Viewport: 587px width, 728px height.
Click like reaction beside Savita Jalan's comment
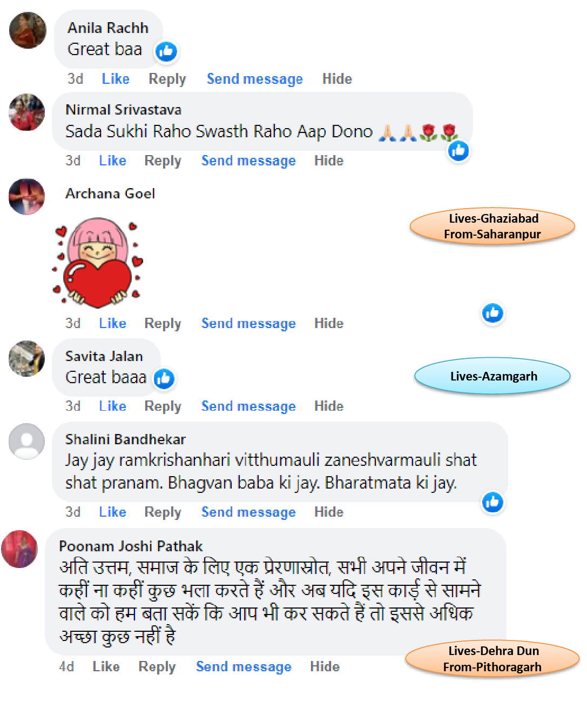click(x=164, y=379)
